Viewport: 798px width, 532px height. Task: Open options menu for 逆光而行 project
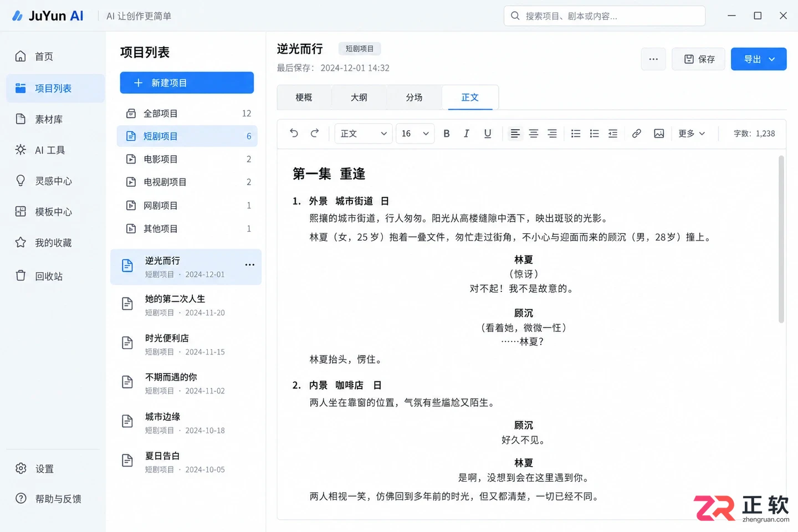click(250, 265)
